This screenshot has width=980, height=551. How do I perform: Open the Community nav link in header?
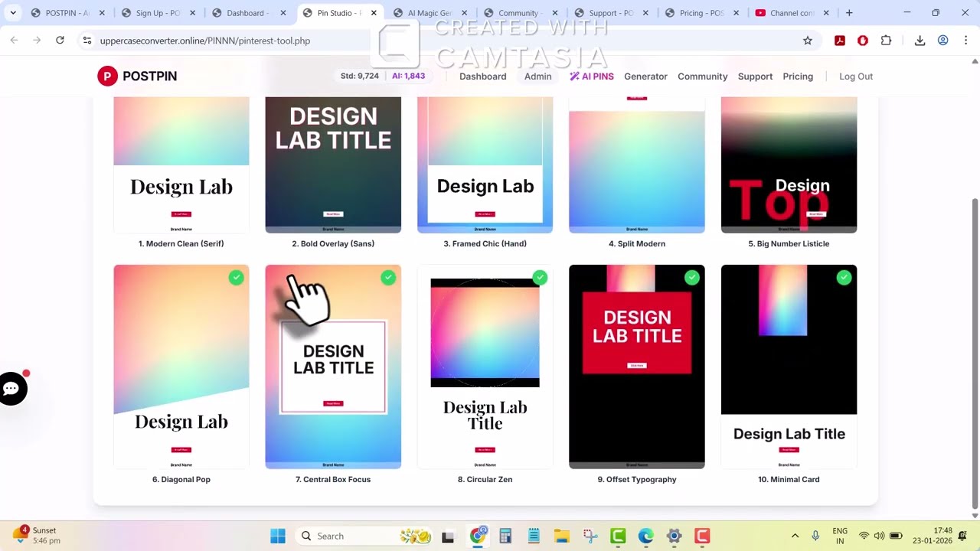(x=702, y=77)
